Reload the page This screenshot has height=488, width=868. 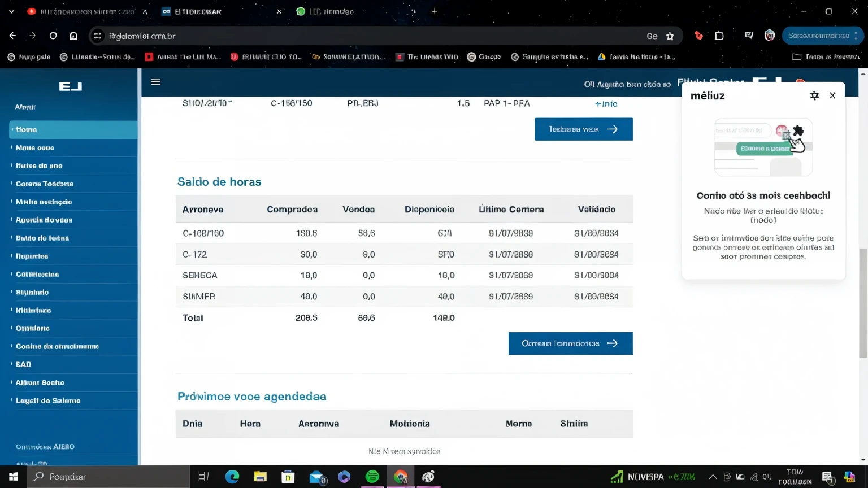pyautogui.click(x=53, y=36)
